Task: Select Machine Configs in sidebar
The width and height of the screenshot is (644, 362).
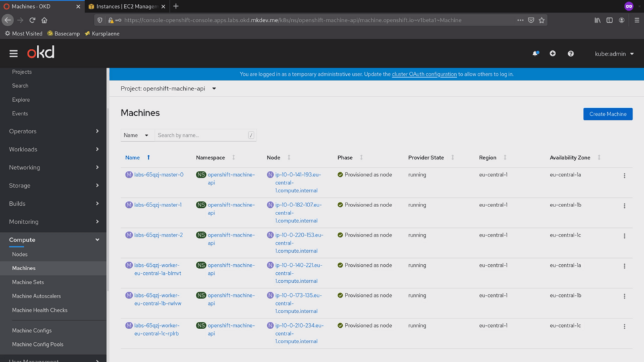Action: click(x=32, y=330)
